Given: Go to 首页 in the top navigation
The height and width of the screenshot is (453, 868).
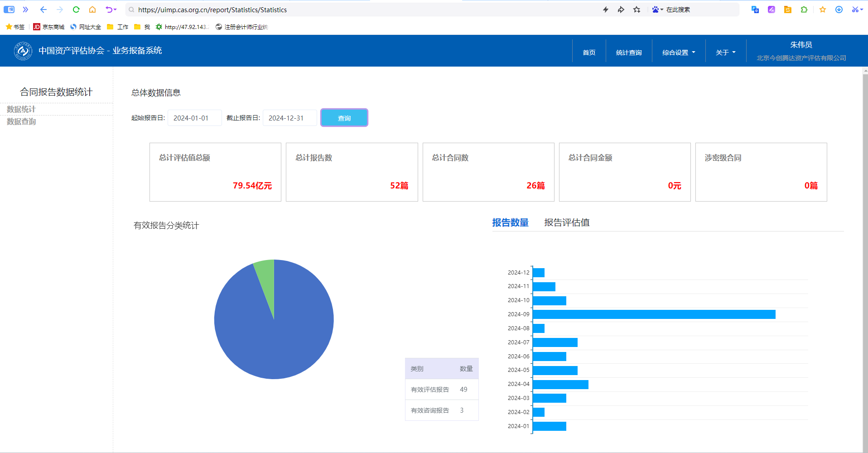Looking at the screenshot, I should click(x=588, y=53).
